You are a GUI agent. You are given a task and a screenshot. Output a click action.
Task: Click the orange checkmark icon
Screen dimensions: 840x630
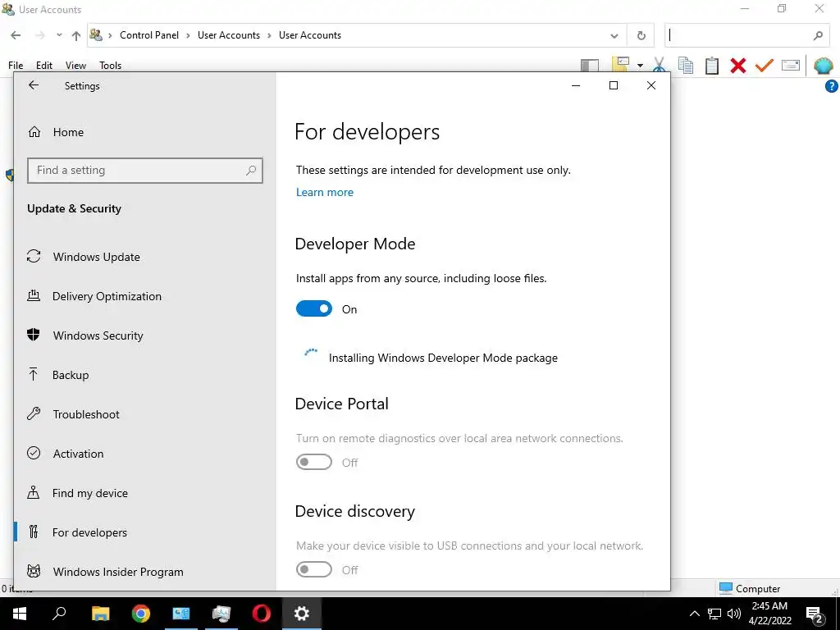[x=765, y=66]
